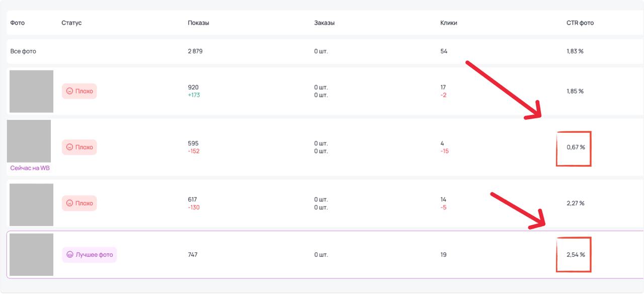This screenshot has height=294, width=644.
Task: Open the photo thumbnail with 920 показов
Action: pyautogui.click(x=31, y=91)
